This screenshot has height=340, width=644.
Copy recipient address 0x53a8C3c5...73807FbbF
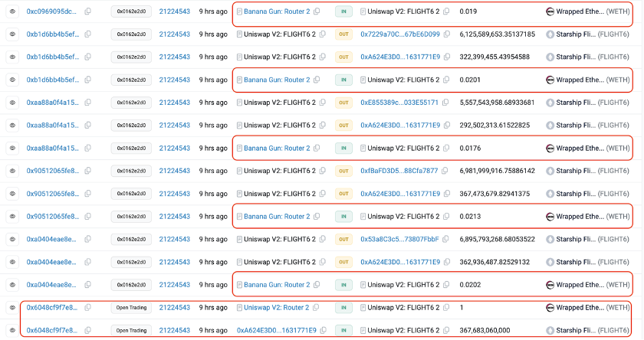pyautogui.click(x=445, y=239)
